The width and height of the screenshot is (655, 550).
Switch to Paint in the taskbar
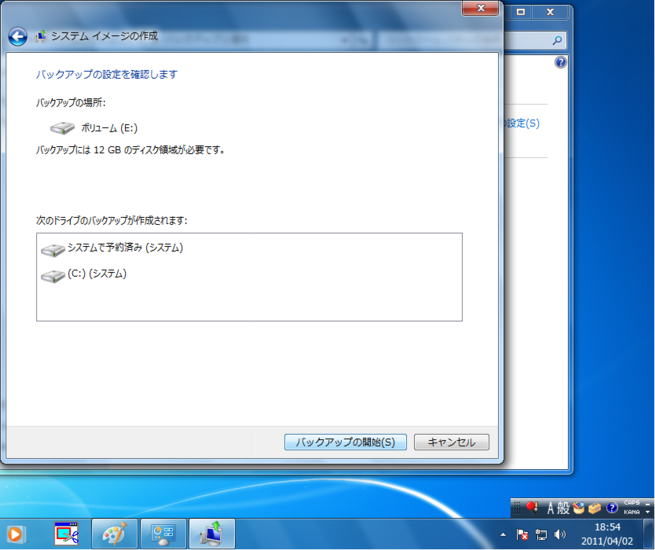[114, 534]
